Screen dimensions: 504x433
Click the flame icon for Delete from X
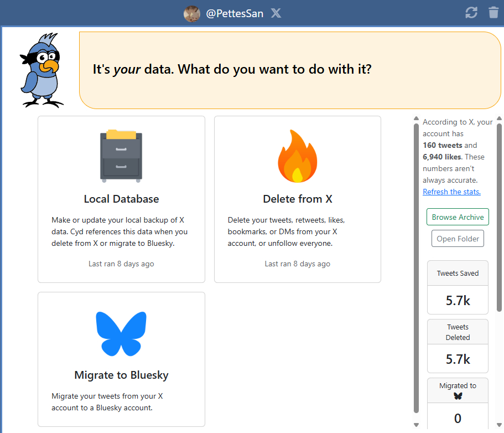297,157
